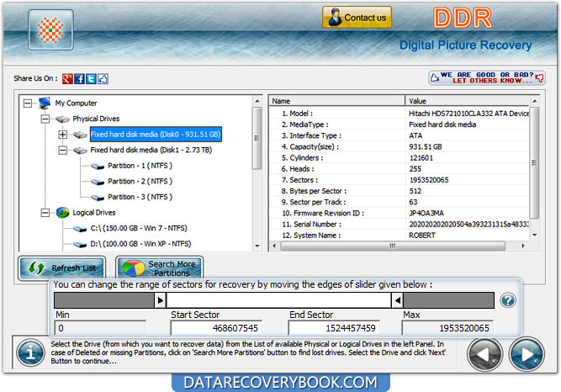Click the Refresh List button
Screen dimensions: 561x392
point(62,268)
